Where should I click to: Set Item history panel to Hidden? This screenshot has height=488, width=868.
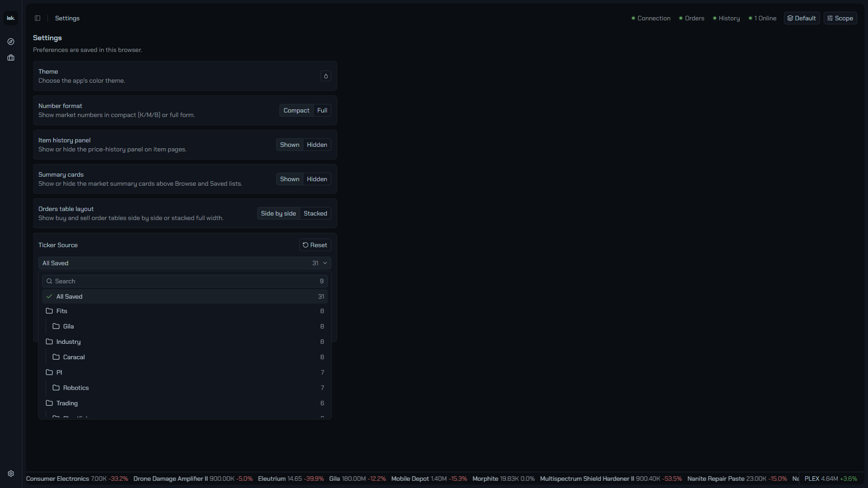pos(317,145)
